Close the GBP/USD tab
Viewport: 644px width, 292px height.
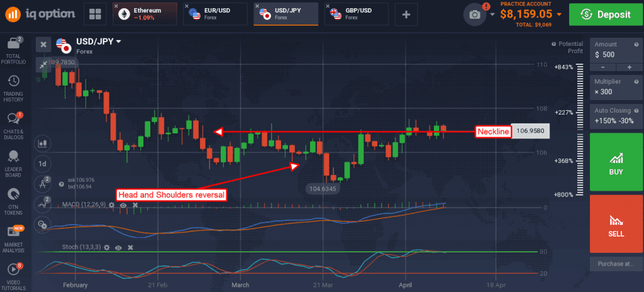coord(328,6)
